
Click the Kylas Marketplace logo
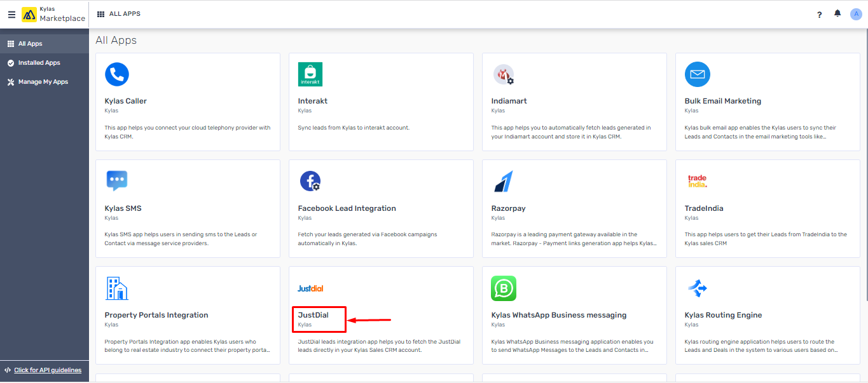[x=53, y=15]
